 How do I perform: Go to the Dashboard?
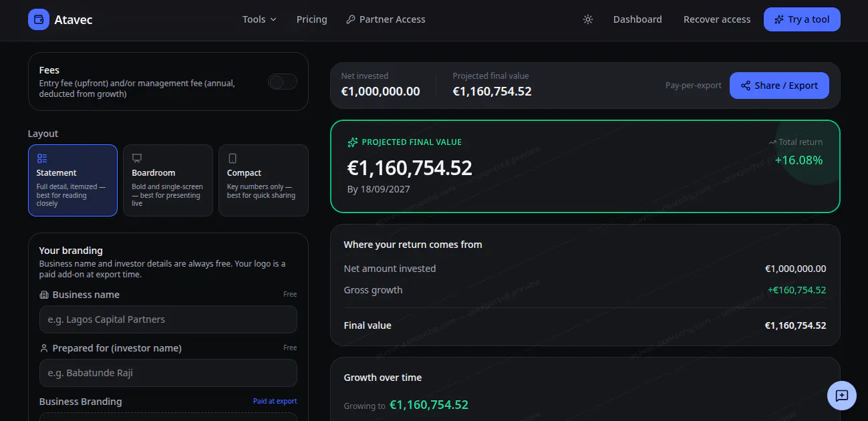click(637, 19)
